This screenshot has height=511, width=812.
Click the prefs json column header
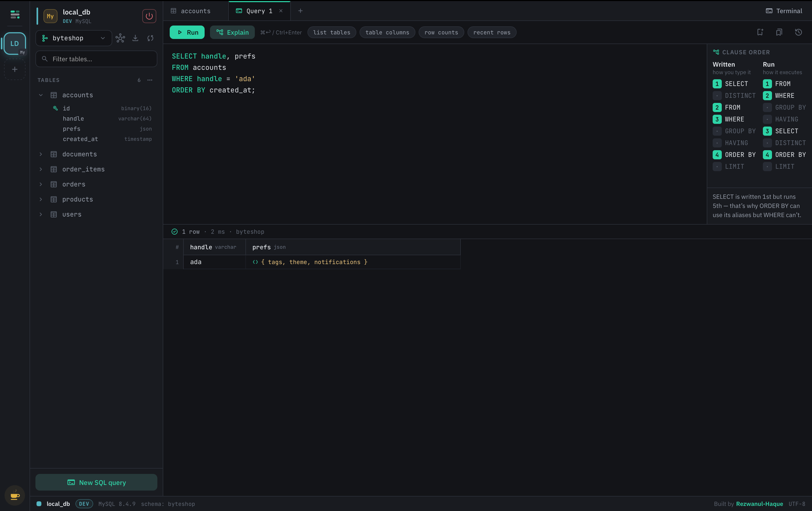point(353,247)
